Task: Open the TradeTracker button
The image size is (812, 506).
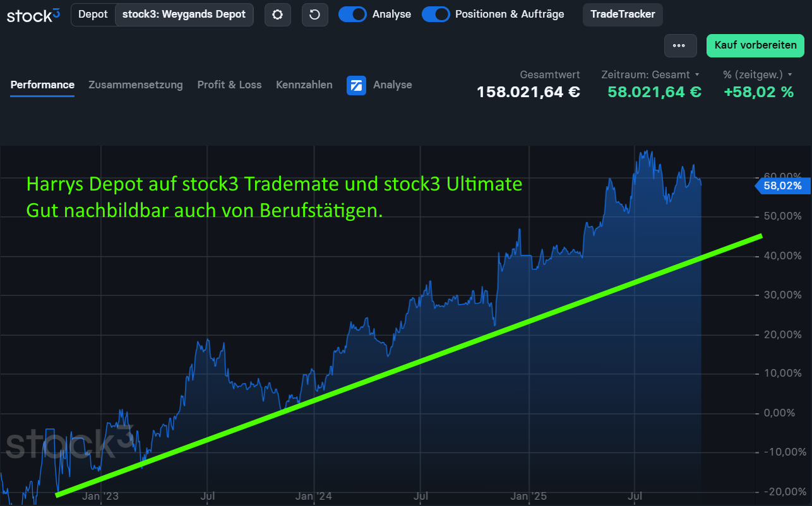Action: (x=623, y=14)
